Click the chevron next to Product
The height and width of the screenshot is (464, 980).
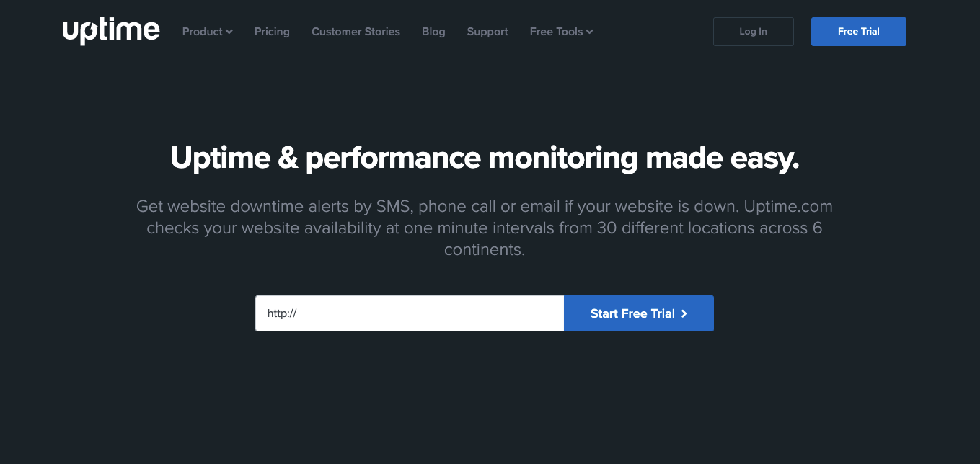click(x=229, y=32)
